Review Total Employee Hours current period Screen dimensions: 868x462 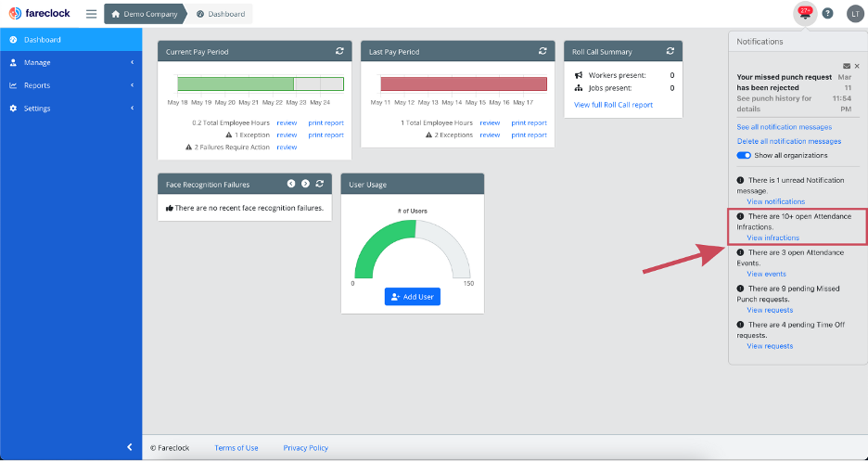[287, 123]
